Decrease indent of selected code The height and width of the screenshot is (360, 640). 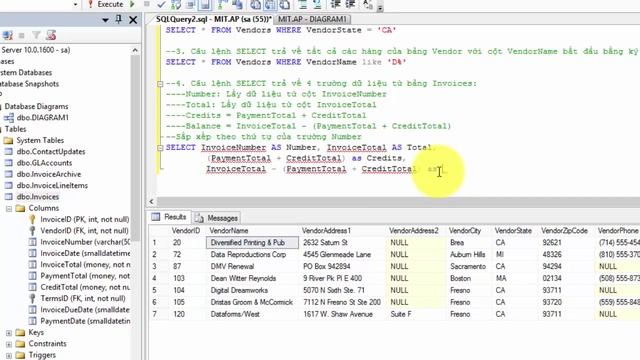tap(335, 4)
